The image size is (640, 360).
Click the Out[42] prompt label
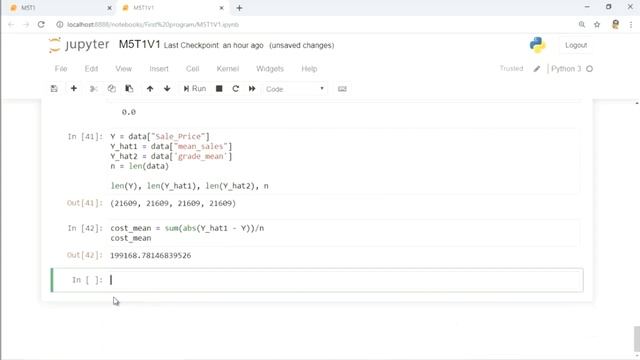tap(85, 255)
